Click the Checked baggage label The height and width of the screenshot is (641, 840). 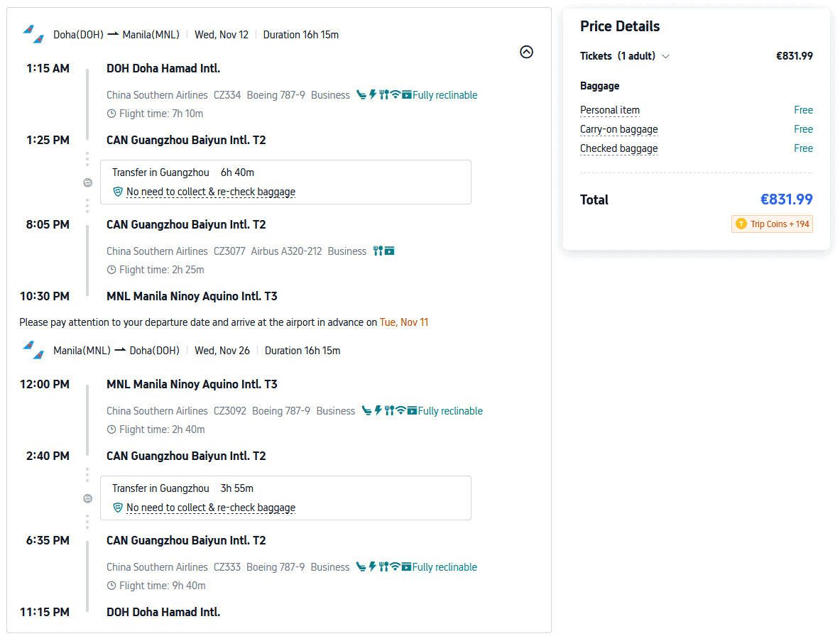click(618, 148)
